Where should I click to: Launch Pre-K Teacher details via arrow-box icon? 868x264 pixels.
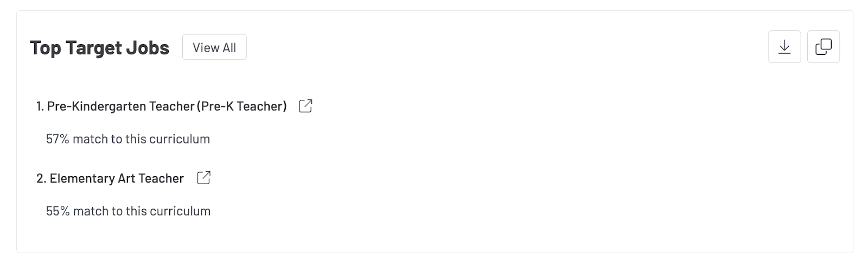[306, 106]
